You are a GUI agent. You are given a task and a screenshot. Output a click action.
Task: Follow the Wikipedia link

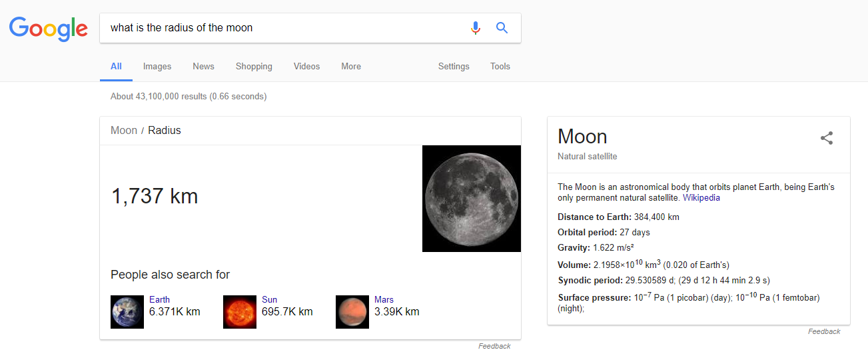coord(701,198)
